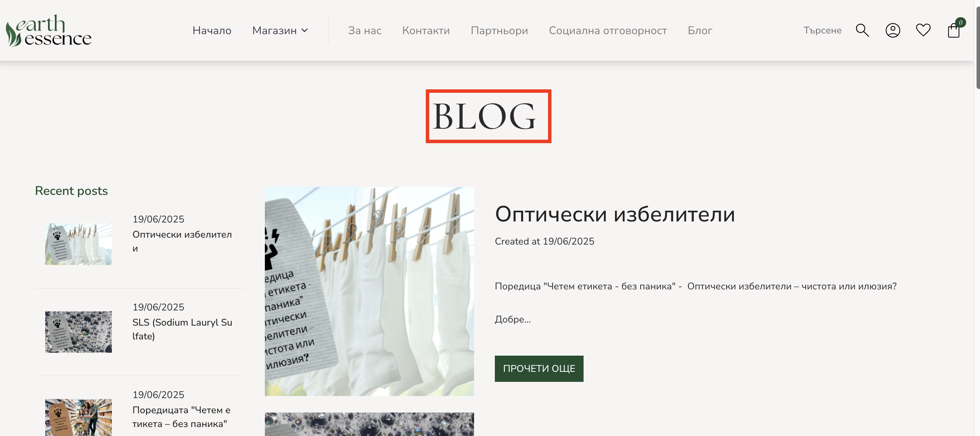Click the Earth Essence logo
980x436 pixels.
[49, 30]
